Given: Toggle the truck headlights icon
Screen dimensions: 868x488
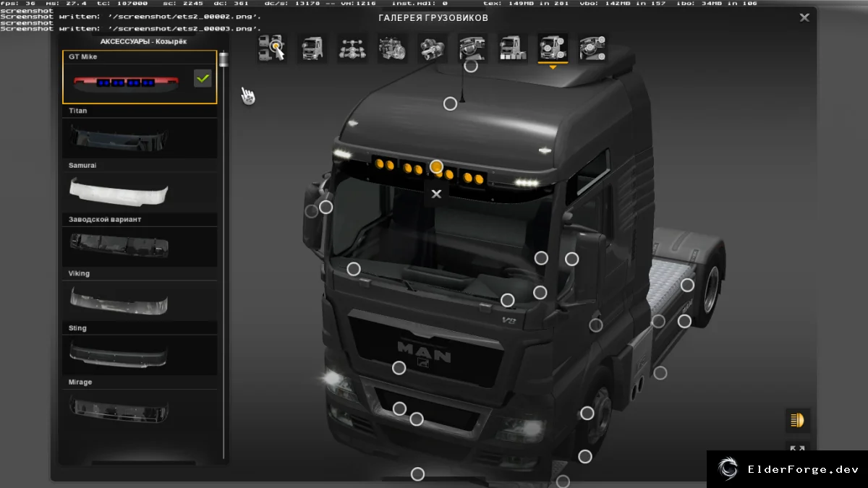Looking at the screenshot, I should (798, 420).
